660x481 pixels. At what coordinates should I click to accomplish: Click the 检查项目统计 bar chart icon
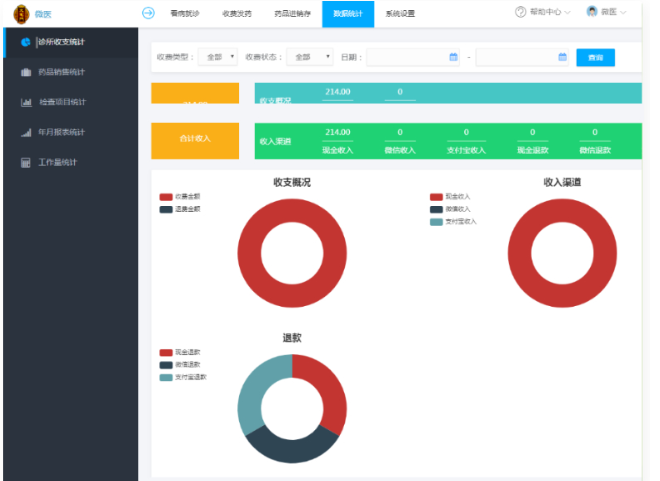pyautogui.click(x=25, y=102)
